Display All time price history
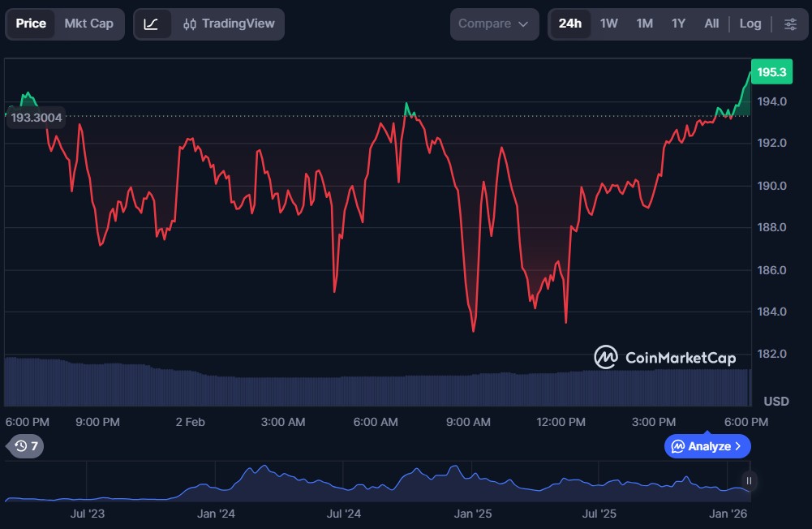This screenshot has height=529, width=812. [711, 24]
